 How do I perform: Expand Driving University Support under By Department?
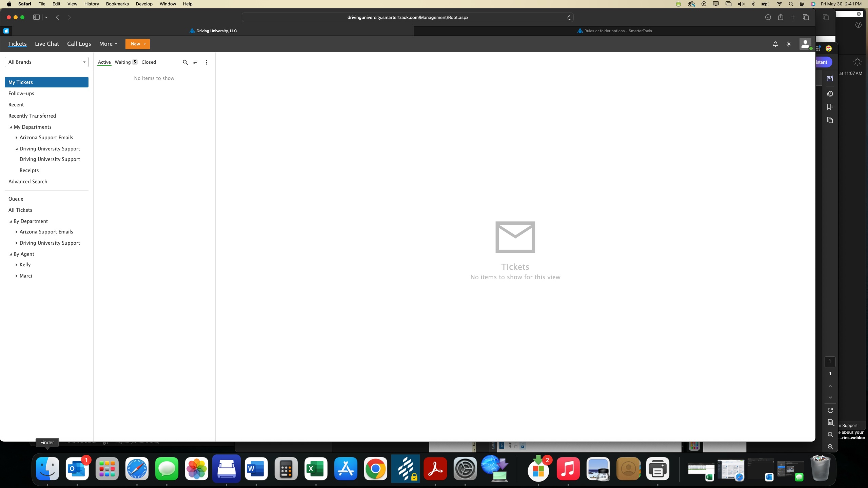16,243
